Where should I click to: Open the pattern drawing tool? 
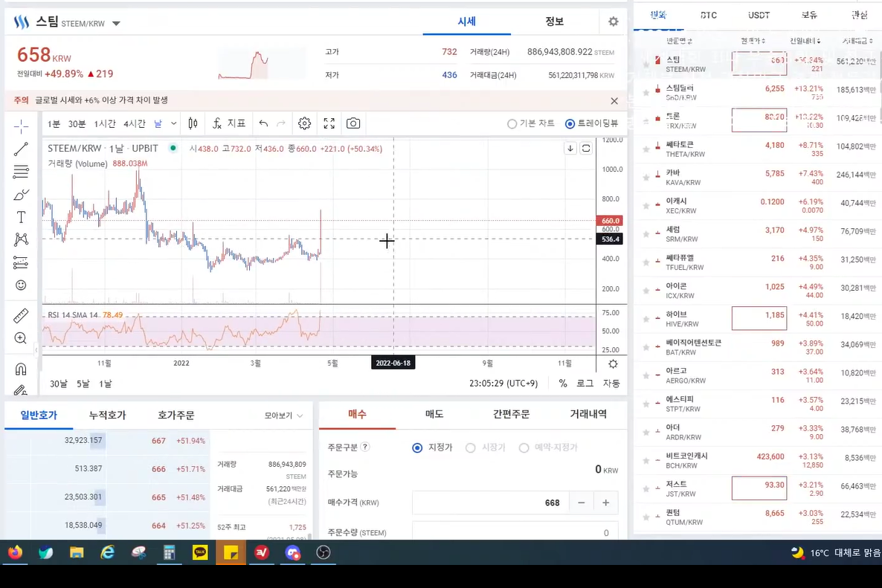(21, 239)
